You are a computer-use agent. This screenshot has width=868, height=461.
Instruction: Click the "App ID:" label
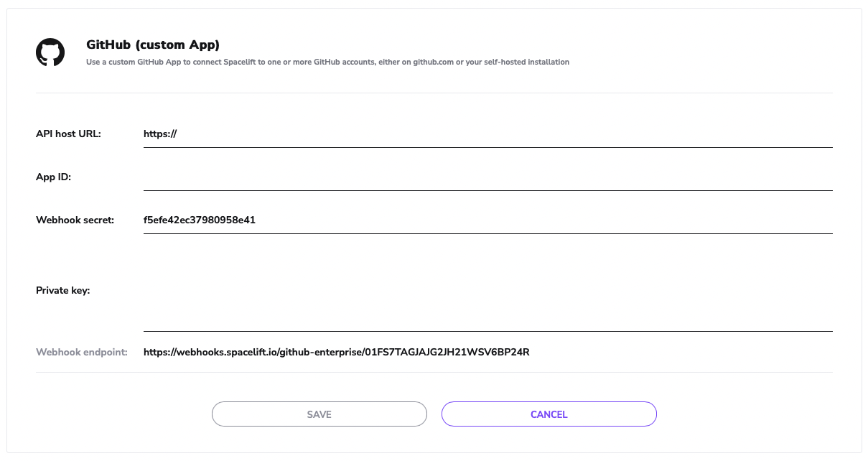point(53,177)
